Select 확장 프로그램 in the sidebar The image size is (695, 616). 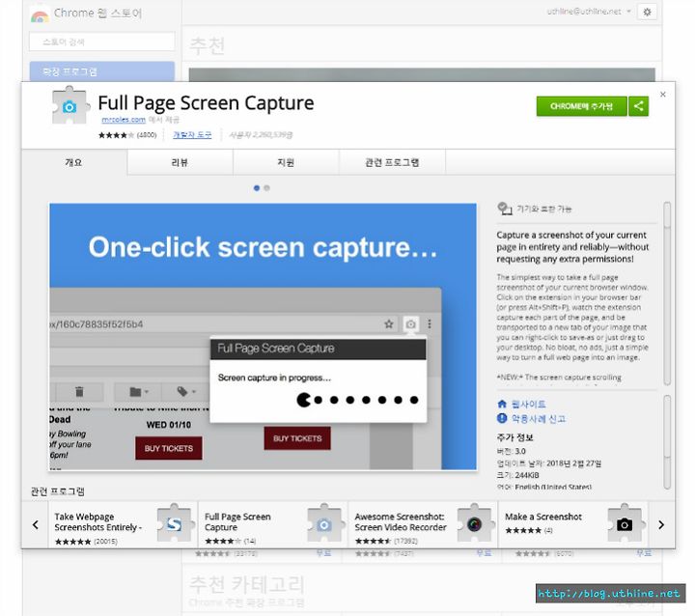click(x=102, y=71)
